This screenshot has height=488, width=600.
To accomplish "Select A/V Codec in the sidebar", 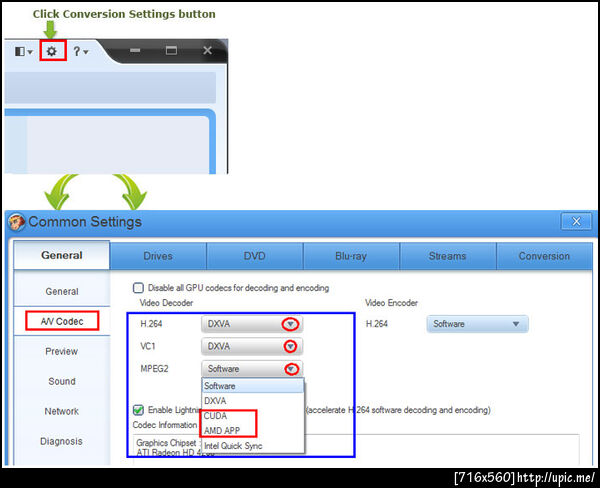I will click(x=62, y=321).
